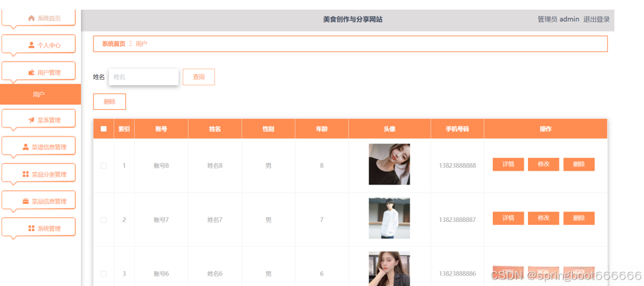Click the home icon beside 系统首页

click(31, 18)
